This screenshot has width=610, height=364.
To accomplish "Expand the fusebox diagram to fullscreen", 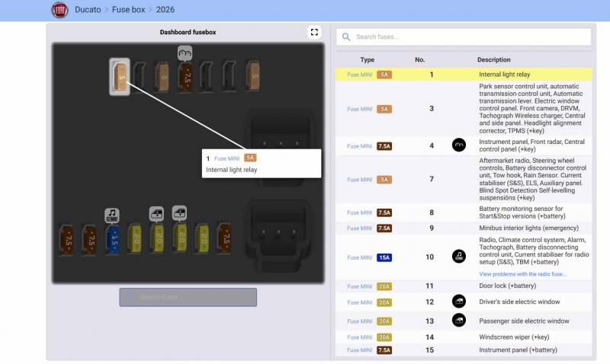I will point(314,32).
